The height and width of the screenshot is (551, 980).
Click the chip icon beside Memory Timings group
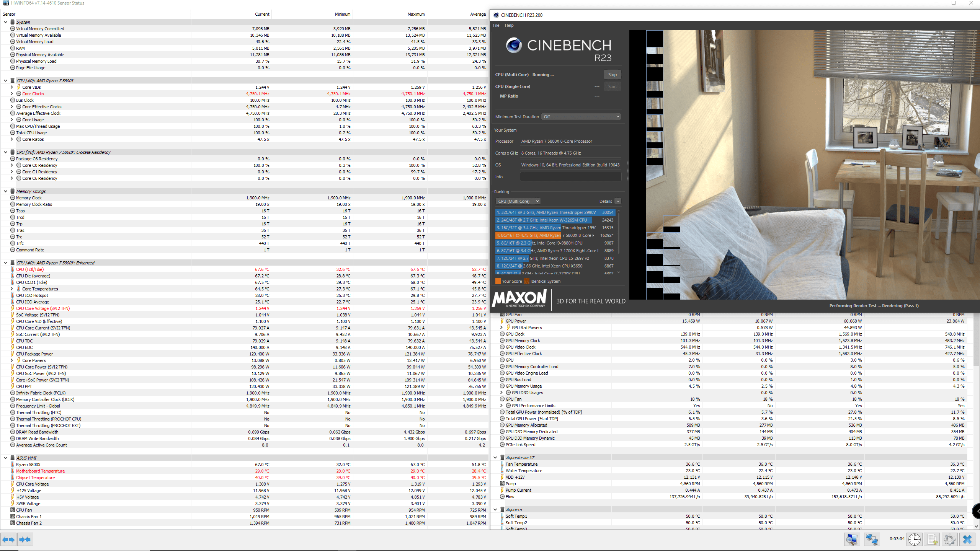click(13, 191)
